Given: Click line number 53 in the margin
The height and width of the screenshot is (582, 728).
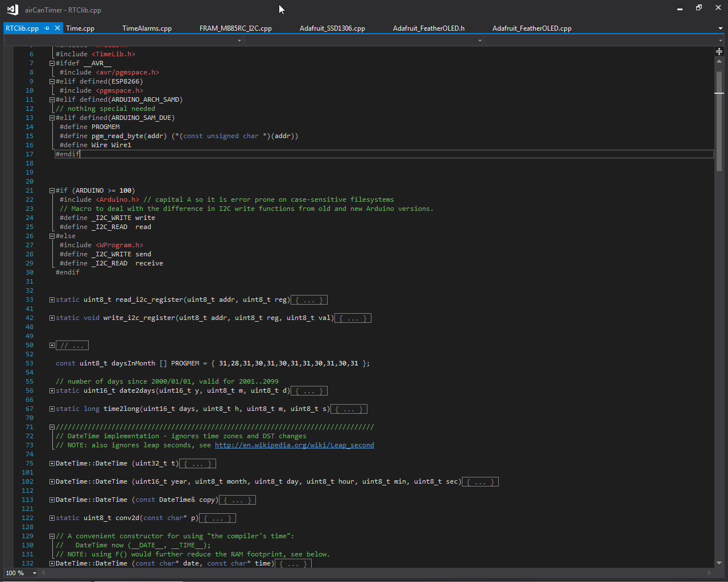Looking at the screenshot, I should pyautogui.click(x=30, y=363).
